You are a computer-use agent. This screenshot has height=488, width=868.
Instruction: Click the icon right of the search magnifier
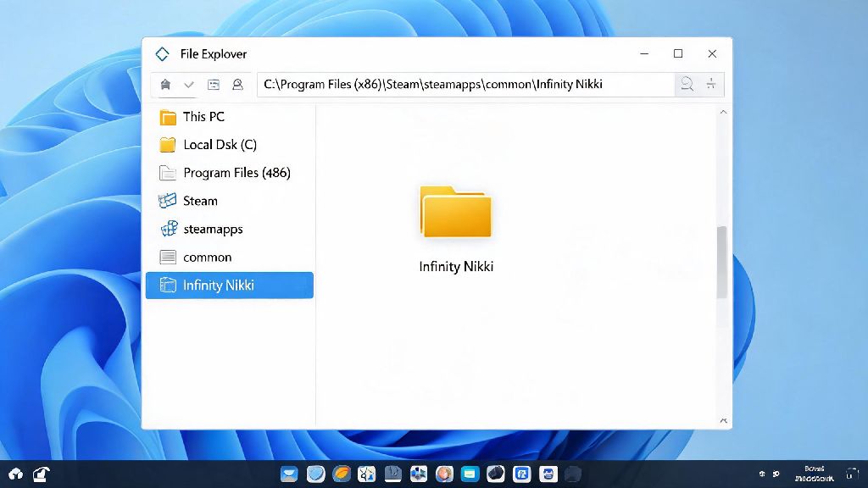click(711, 84)
